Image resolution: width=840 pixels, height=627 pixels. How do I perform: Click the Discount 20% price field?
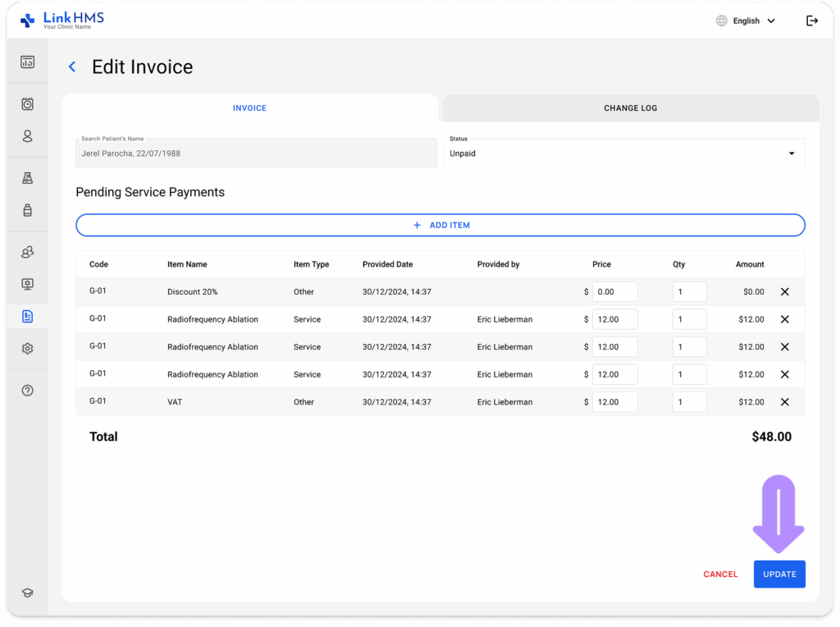615,292
